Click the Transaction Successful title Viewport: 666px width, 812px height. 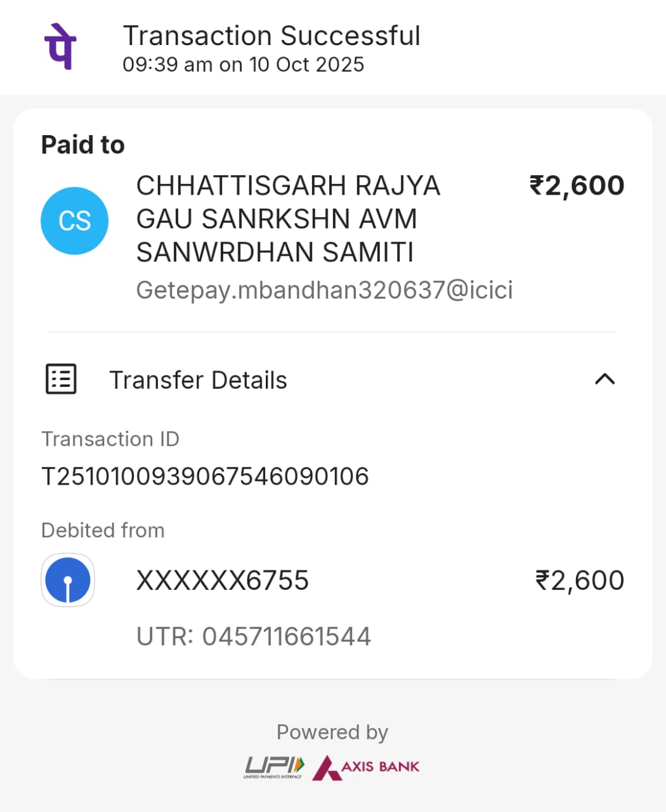coord(271,36)
